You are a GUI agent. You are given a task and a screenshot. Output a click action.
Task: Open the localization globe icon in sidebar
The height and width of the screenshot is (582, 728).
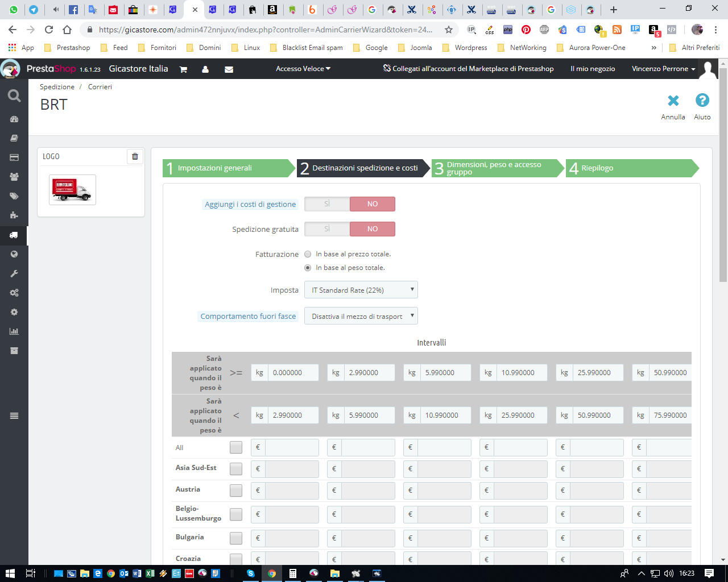(14, 254)
